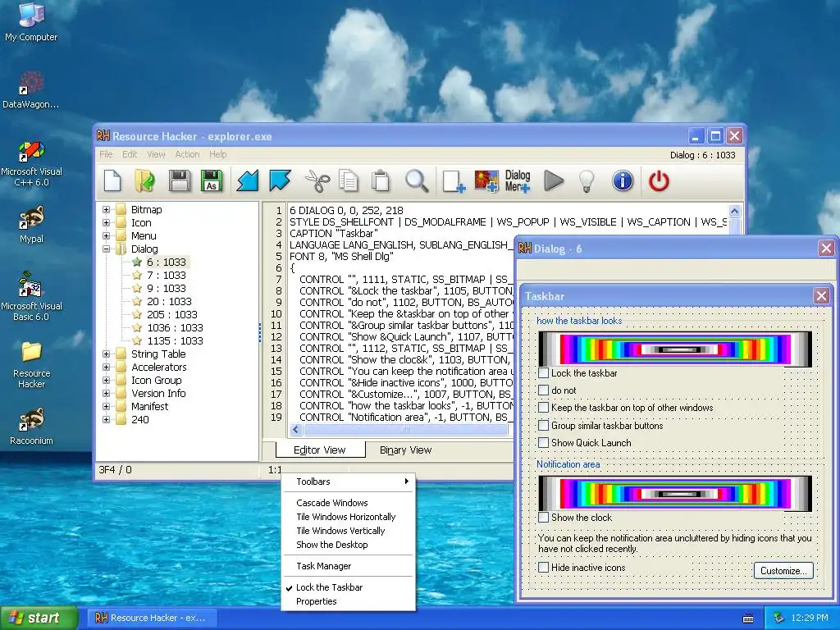Image resolution: width=840 pixels, height=630 pixels.
Task: Expand the Icon Group node
Action: pos(106,380)
